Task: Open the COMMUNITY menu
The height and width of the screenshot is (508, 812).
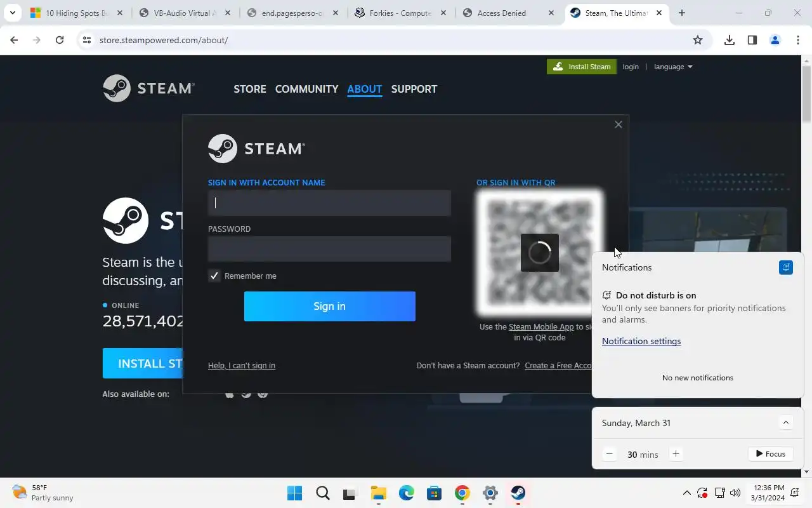Action: [306, 89]
